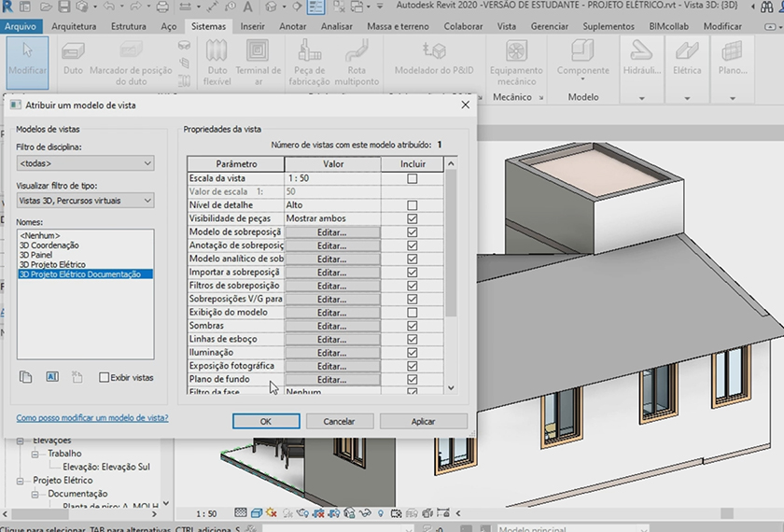Click the Aplicar button

(423, 422)
